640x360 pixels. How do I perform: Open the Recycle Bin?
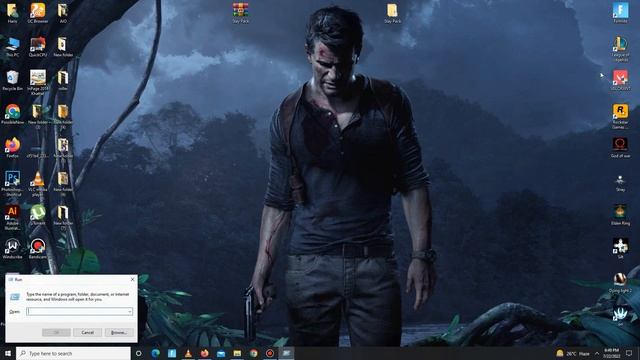coord(12,80)
